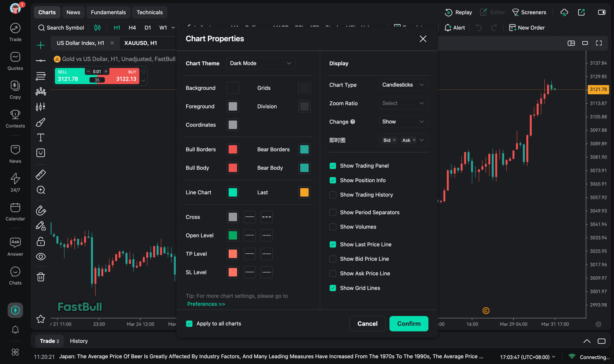
Task: Follow the Preferences >> link
Action: pyautogui.click(x=206, y=304)
